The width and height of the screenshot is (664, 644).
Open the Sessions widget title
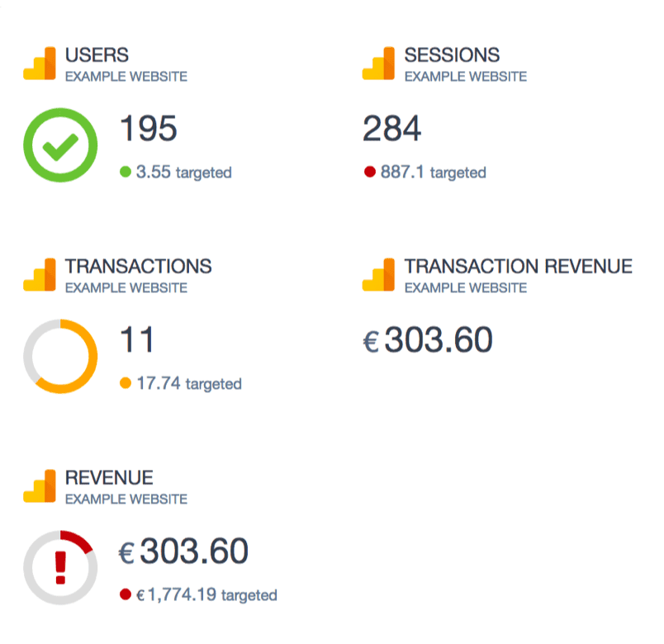point(452,55)
